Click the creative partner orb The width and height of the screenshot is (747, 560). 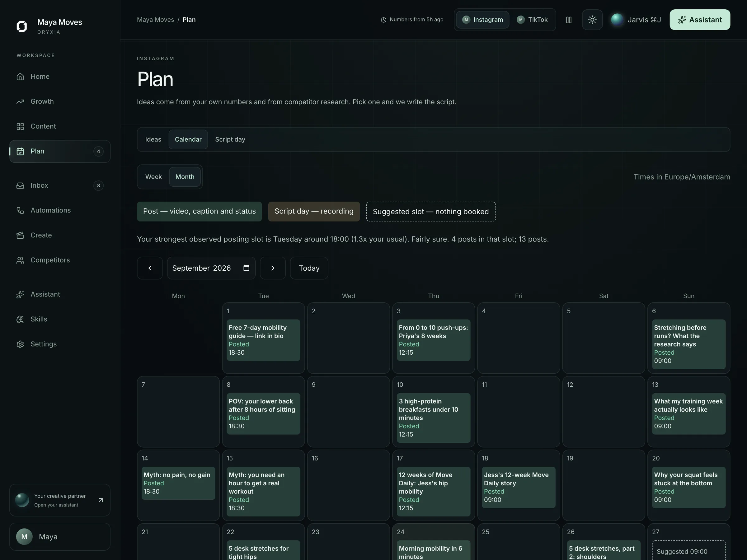point(22,500)
